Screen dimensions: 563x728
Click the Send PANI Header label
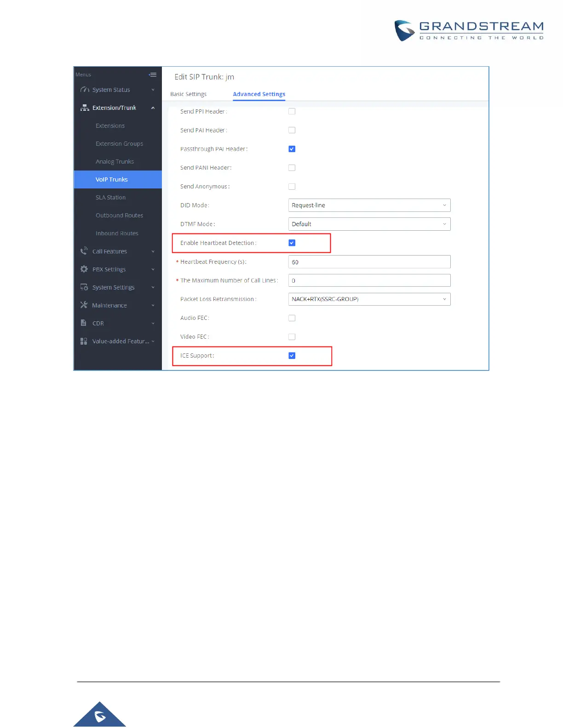(206, 168)
